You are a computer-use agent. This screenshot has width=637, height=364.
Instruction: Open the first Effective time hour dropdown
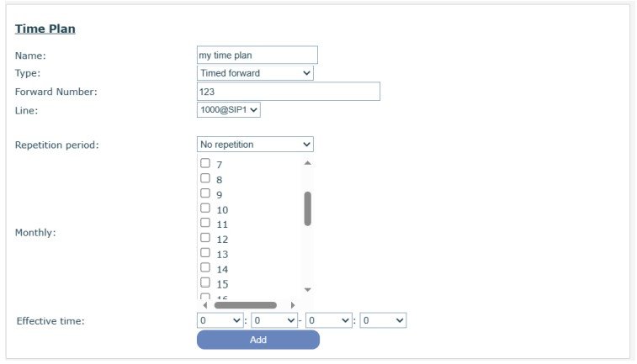(x=220, y=320)
